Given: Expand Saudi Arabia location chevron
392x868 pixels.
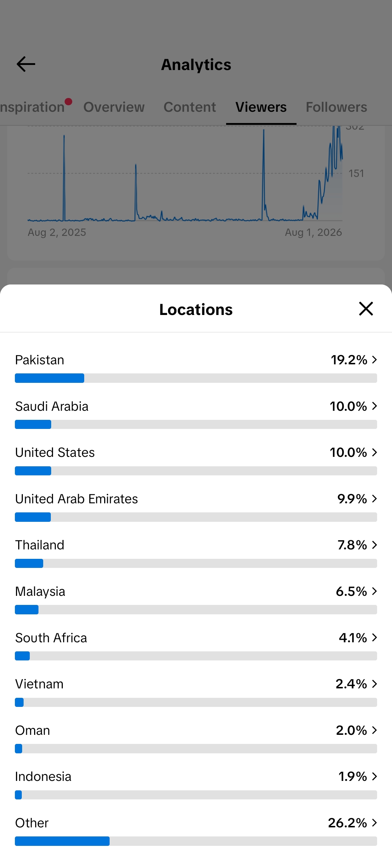Looking at the screenshot, I should [x=375, y=406].
